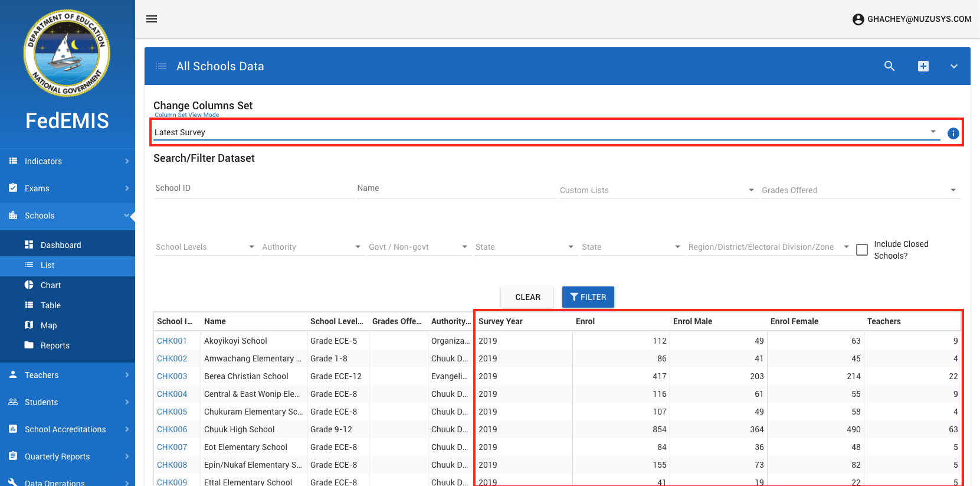
Task: Enable Include Closed Schools checkbox
Action: click(862, 250)
